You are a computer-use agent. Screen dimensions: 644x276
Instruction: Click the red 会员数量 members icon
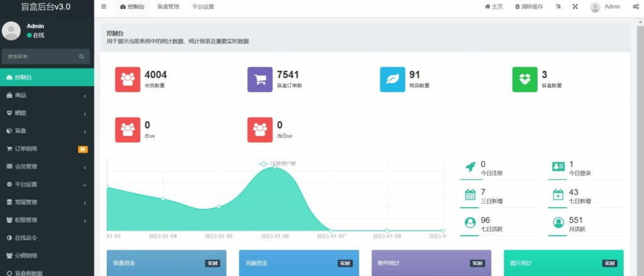128,79
